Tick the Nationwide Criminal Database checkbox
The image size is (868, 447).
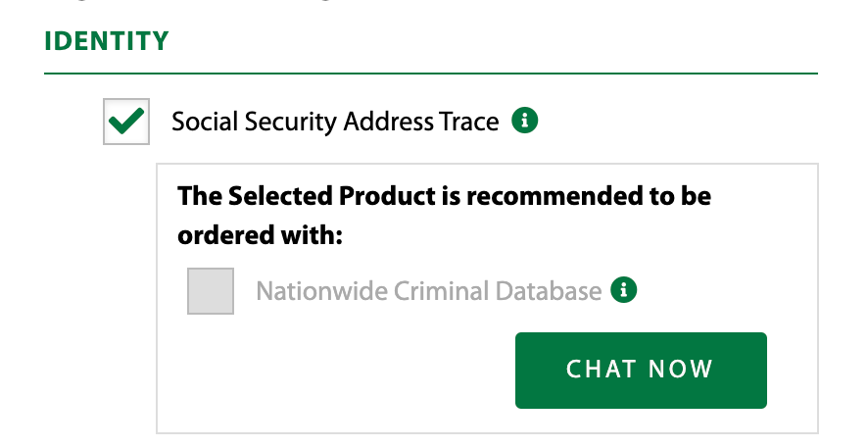211,291
